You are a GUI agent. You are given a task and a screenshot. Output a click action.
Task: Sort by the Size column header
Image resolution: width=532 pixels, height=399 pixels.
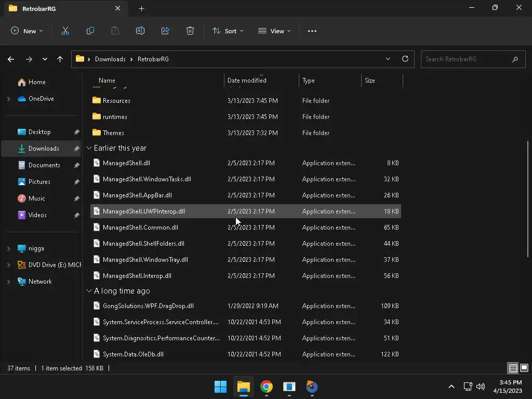[x=370, y=81]
